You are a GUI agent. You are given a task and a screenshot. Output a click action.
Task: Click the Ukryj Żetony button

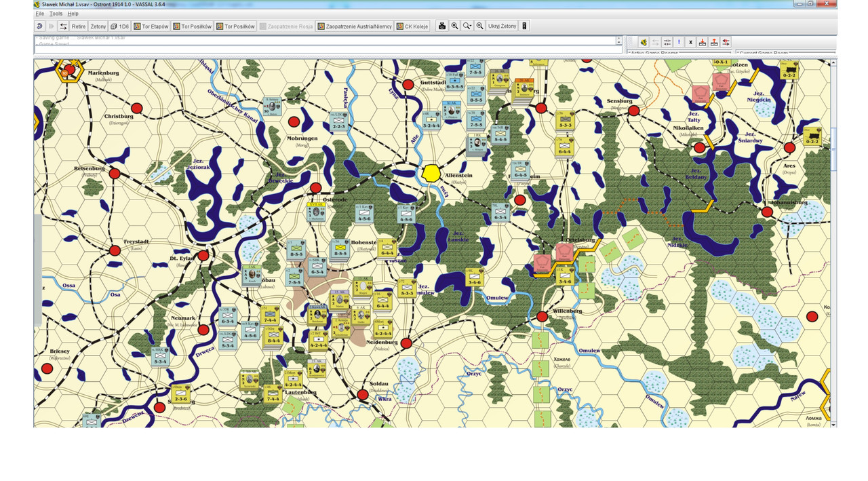[502, 26]
